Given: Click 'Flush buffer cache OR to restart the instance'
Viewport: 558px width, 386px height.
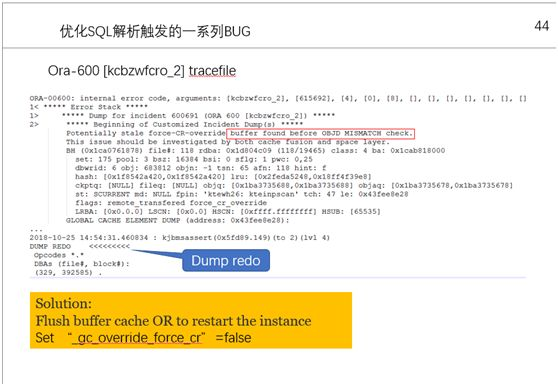Looking at the screenshot, I should pos(173,321).
